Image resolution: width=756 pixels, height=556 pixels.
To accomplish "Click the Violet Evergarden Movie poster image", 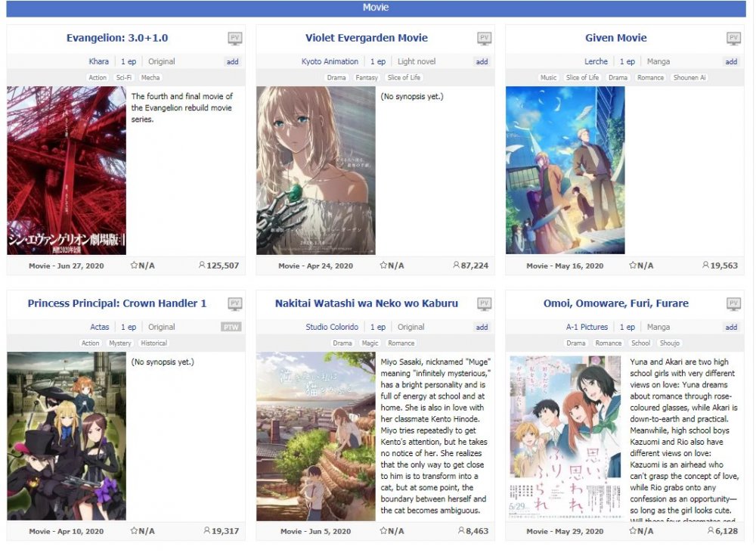I will click(316, 170).
